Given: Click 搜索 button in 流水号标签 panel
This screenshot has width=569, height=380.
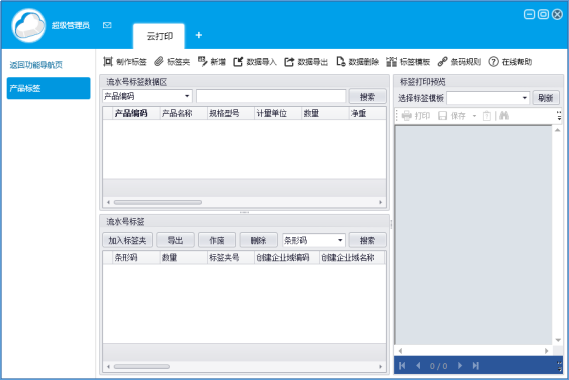Looking at the screenshot, I should coord(367,240).
